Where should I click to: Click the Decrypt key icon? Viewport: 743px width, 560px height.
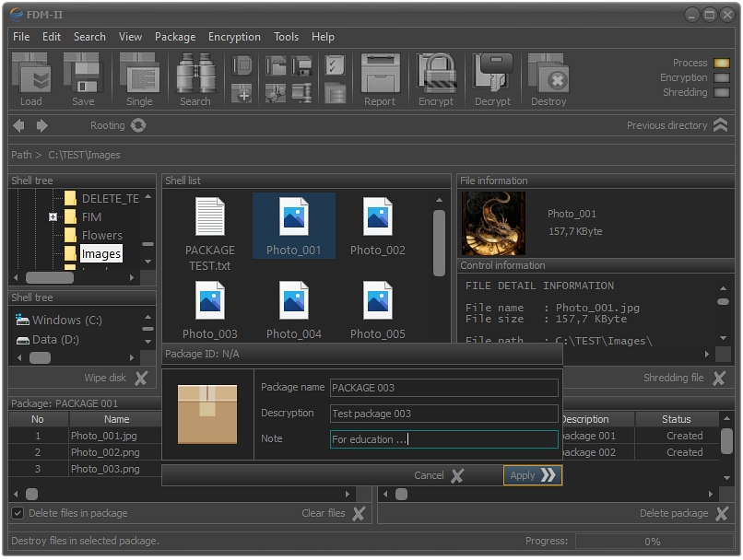tap(493, 74)
